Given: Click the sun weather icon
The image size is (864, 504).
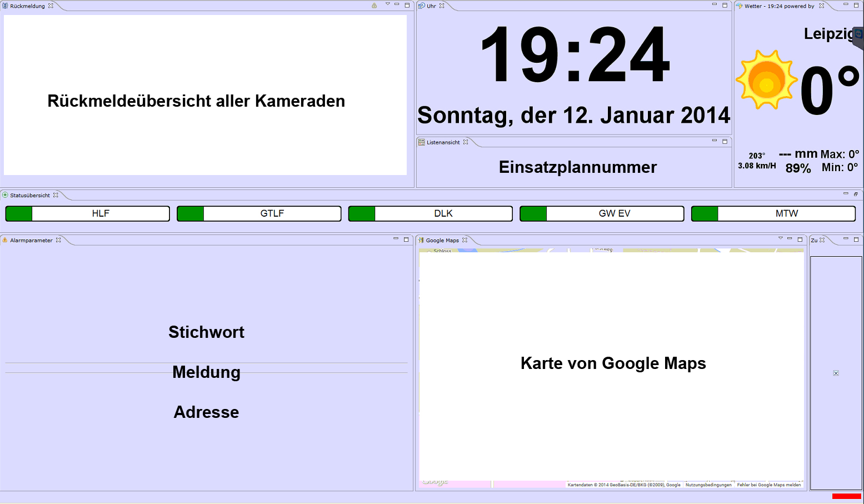Looking at the screenshot, I should pos(766,81).
